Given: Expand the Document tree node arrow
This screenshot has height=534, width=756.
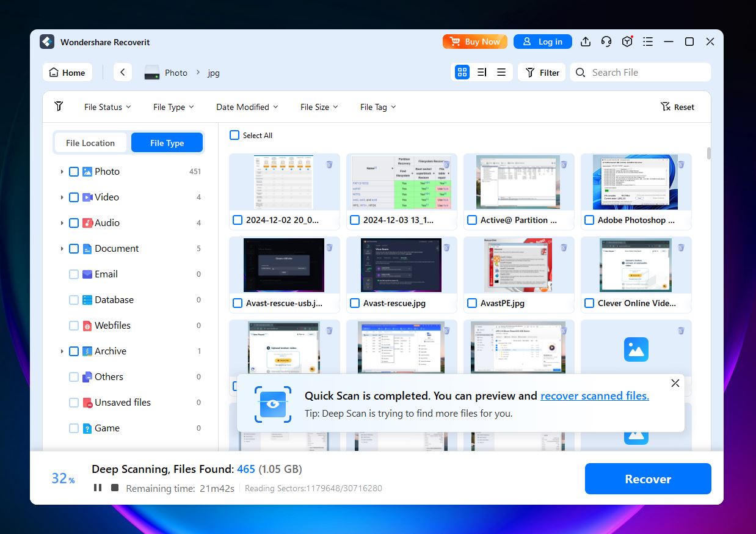Looking at the screenshot, I should coord(62,249).
